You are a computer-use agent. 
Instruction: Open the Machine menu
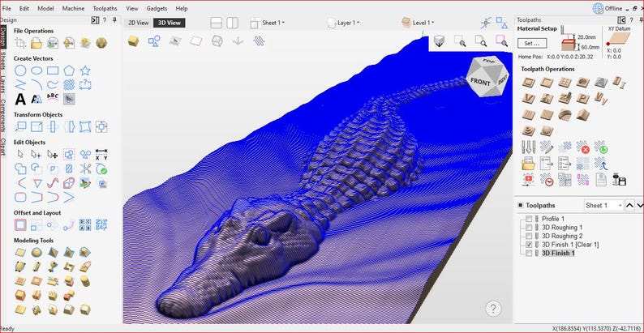[x=74, y=8]
